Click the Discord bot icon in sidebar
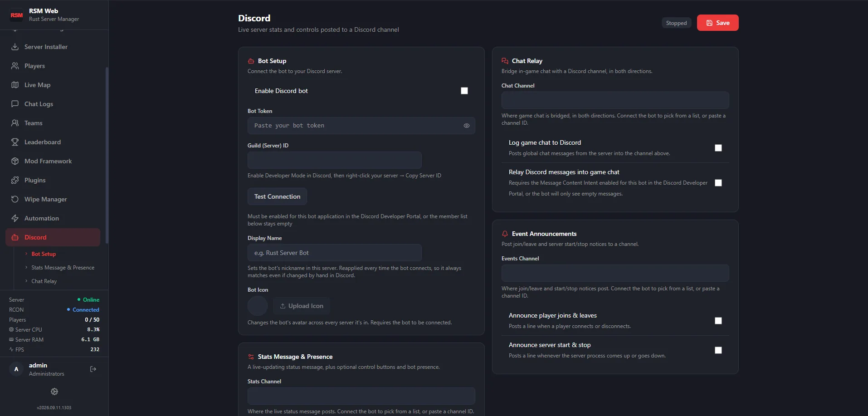 point(15,237)
